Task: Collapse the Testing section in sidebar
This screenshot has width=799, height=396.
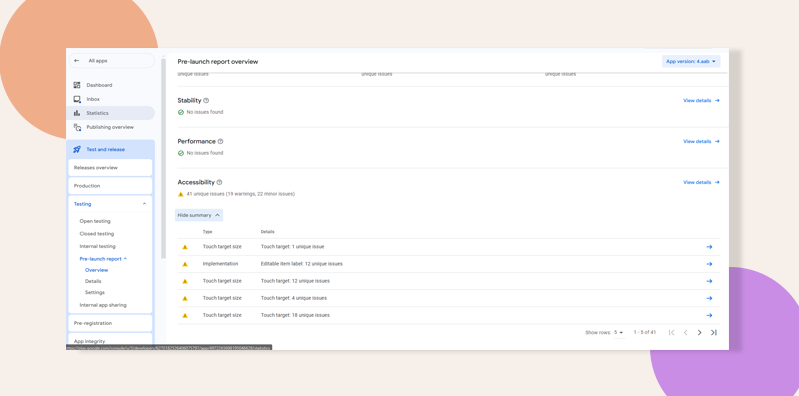Action: point(144,204)
